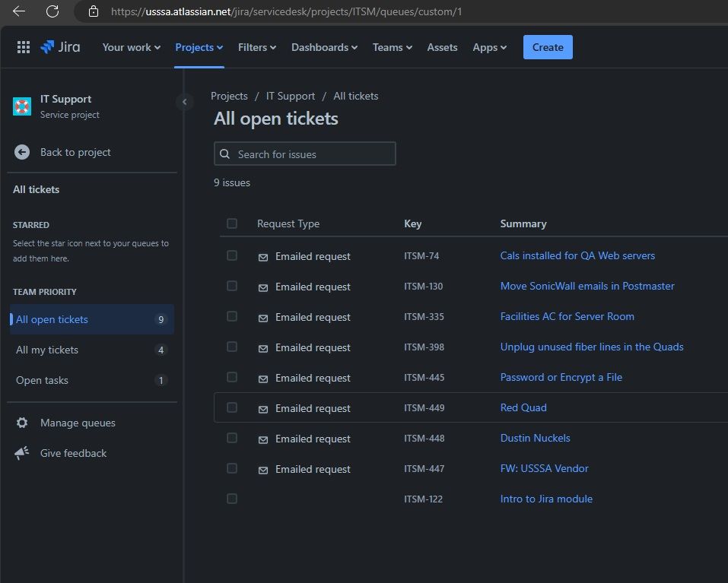Open Give feedback

point(73,453)
